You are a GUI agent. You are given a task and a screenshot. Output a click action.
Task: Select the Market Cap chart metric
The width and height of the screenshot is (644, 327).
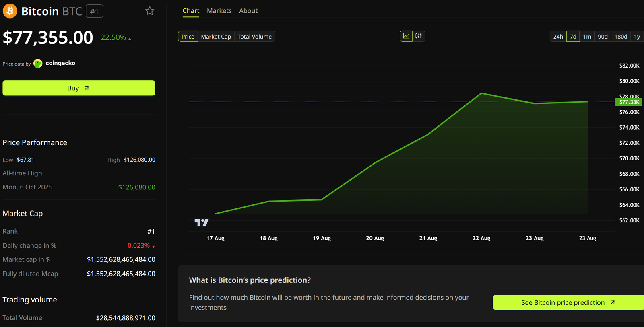[x=216, y=36]
